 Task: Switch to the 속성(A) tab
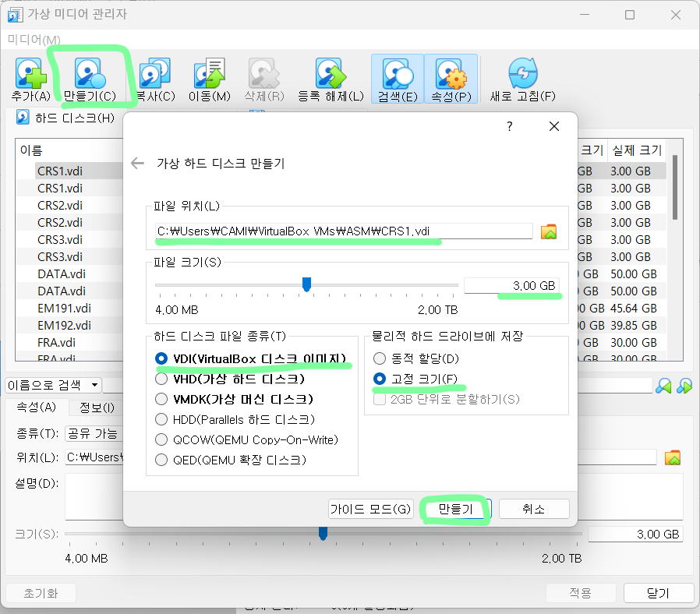[x=36, y=407]
